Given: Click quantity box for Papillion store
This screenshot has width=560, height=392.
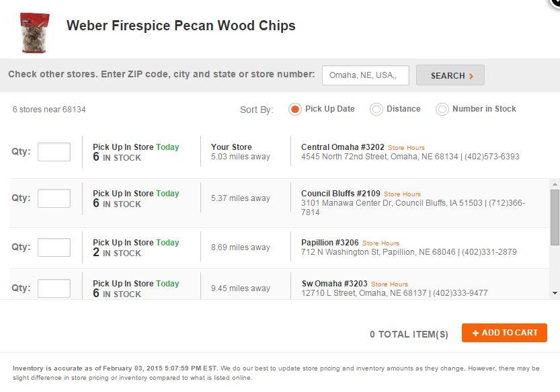Looking at the screenshot, I should point(54,247).
